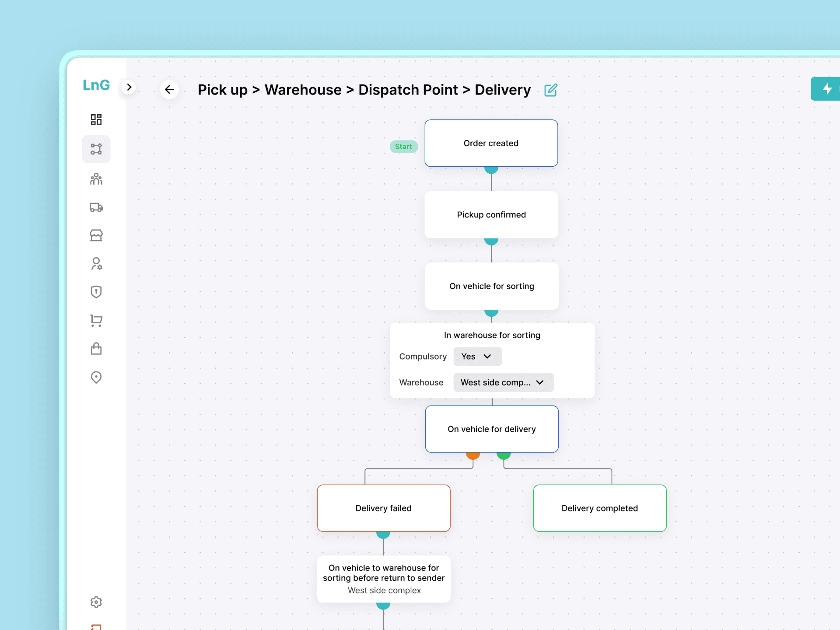
Task: Open the shopping bag sidebar icon
Action: [x=96, y=349]
